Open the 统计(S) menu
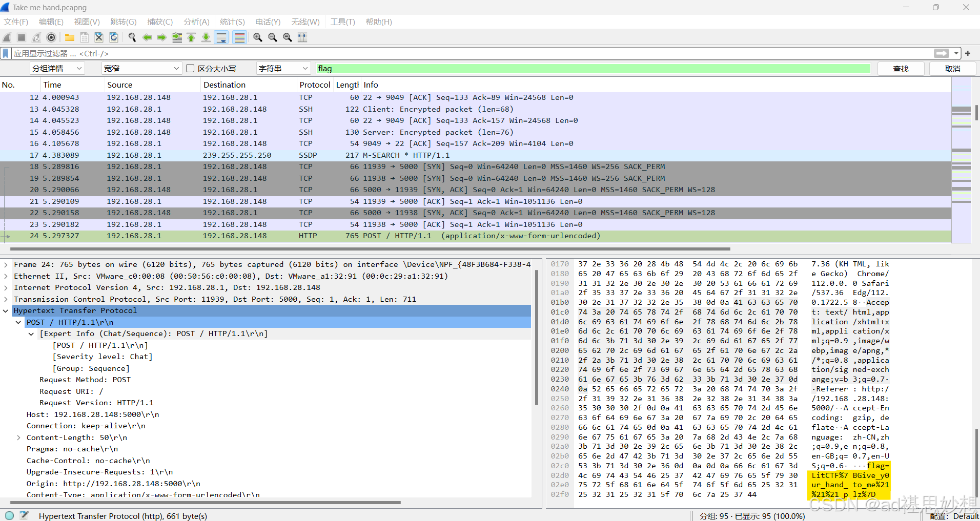This screenshot has width=980, height=521. click(x=232, y=22)
